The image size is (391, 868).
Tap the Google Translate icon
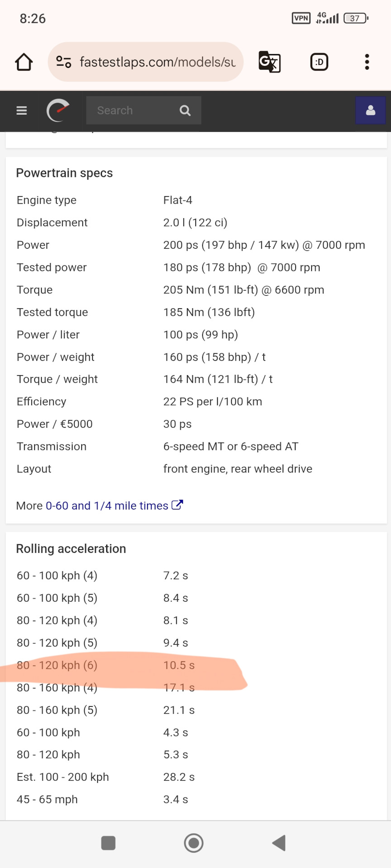(270, 62)
